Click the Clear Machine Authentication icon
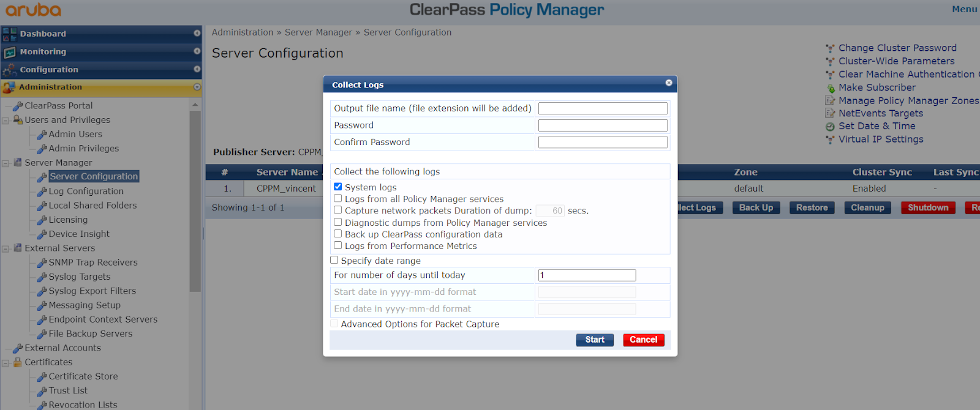 click(830, 75)
